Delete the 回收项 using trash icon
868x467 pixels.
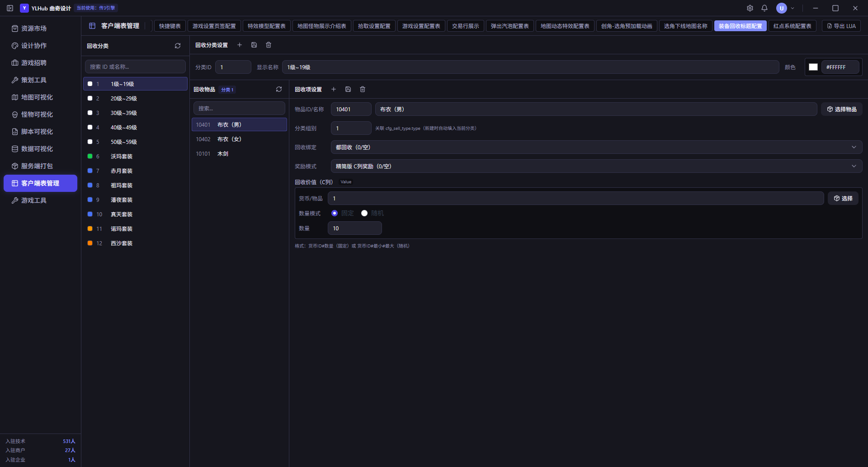pos(363,89)
